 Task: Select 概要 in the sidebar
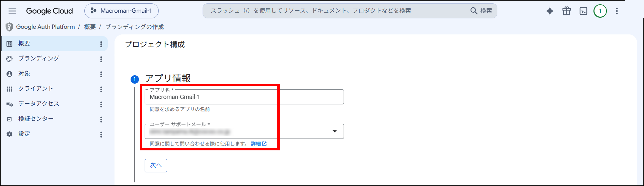(55, 44)
